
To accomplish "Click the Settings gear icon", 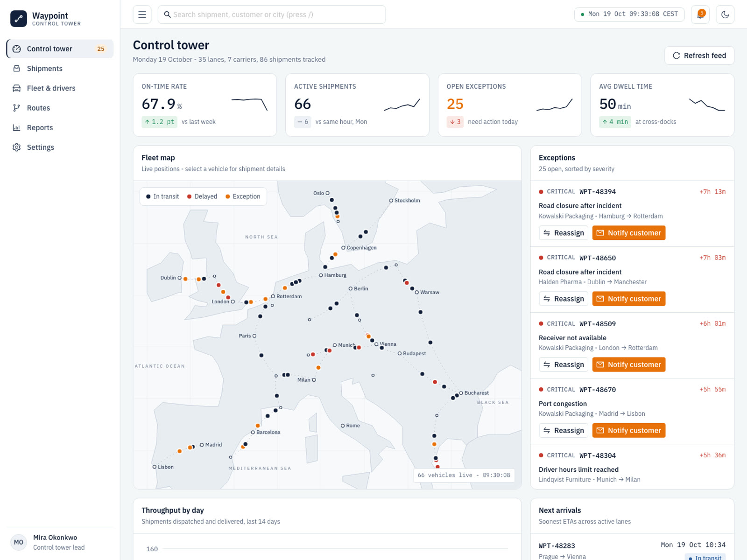I will tap(17, 147).
